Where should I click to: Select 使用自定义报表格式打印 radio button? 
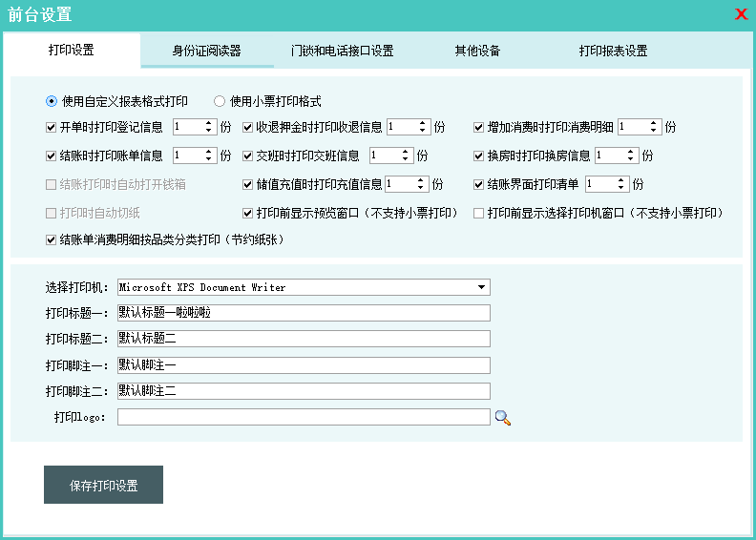52,101
